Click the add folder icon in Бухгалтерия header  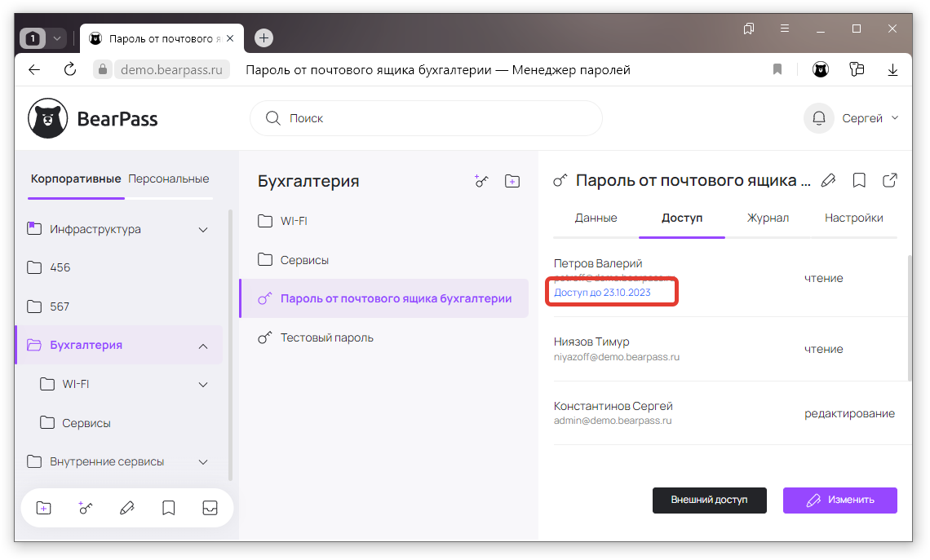[511, 181]
